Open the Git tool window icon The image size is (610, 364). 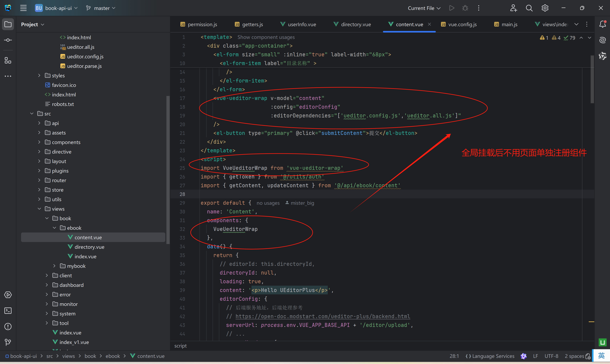point(8,342)
